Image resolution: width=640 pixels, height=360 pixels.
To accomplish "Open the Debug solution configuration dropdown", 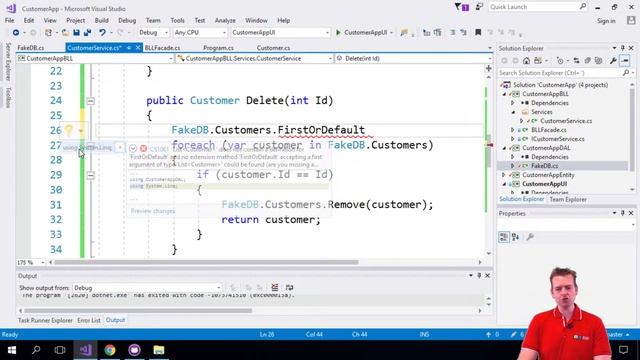I will click(153, 32).
